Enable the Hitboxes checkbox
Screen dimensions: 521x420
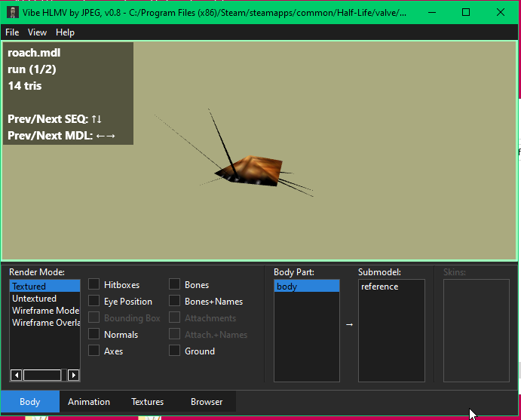pos(93,284)
